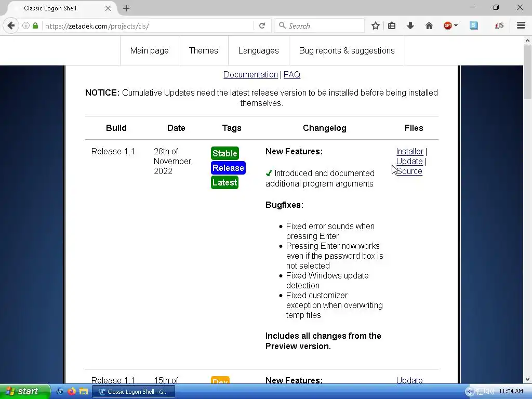Follow the Documentation link

coord(250,75)
